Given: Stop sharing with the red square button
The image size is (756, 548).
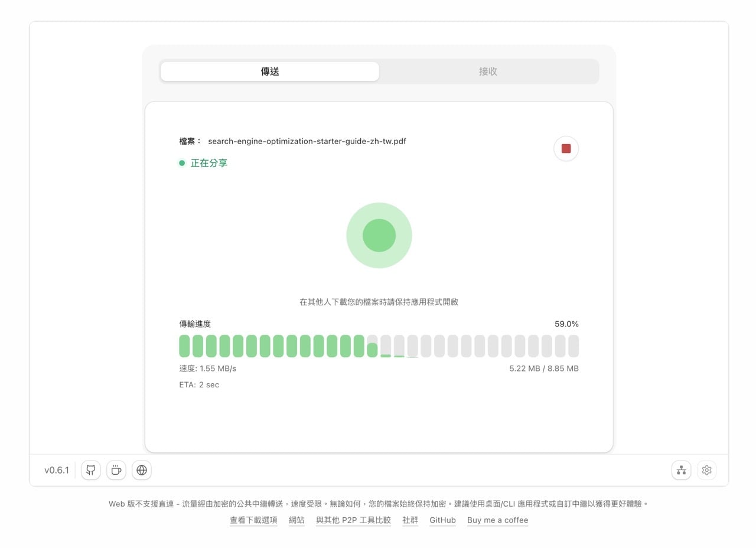Looking at the screenshot, I should coord(566,148).
